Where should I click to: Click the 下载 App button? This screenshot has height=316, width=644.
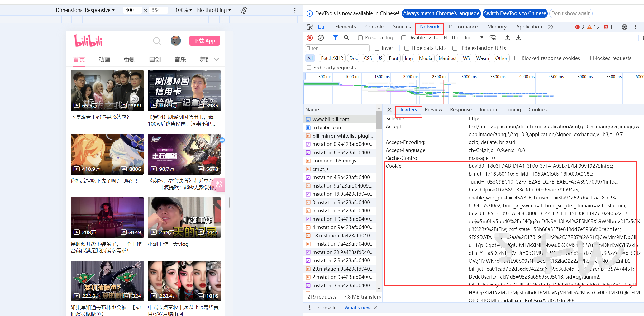[x=204, y=41]
